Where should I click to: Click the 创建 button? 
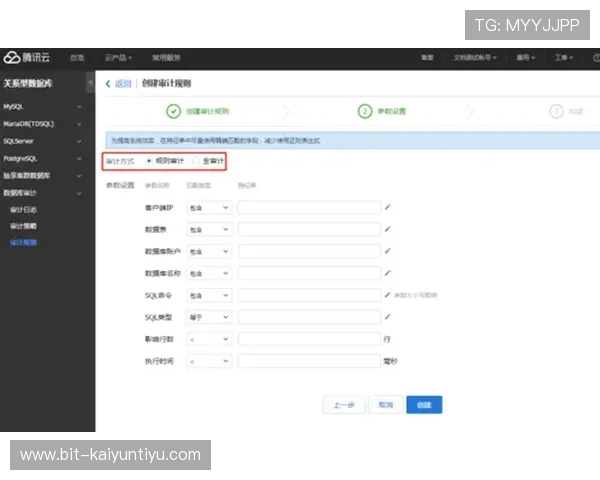424,405
